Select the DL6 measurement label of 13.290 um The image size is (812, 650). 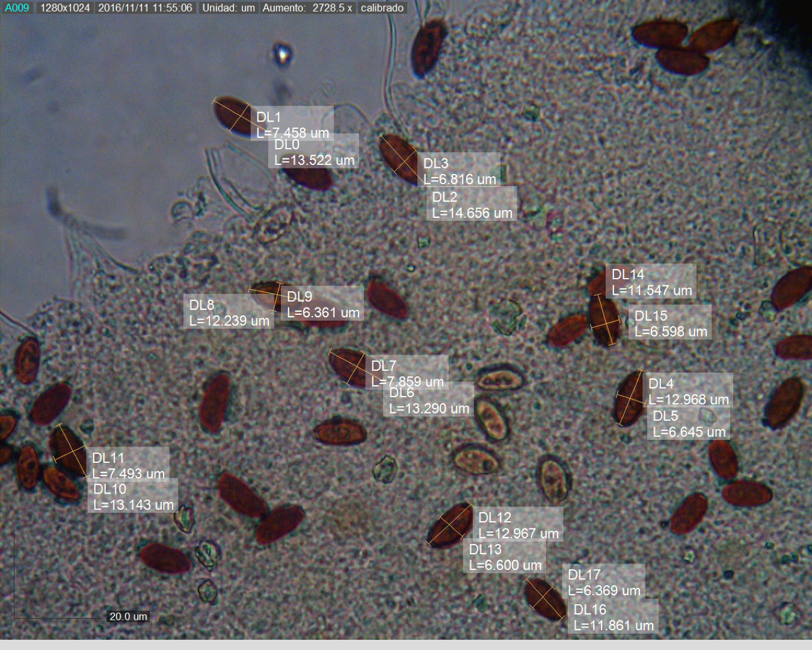(x=429, y=401)
